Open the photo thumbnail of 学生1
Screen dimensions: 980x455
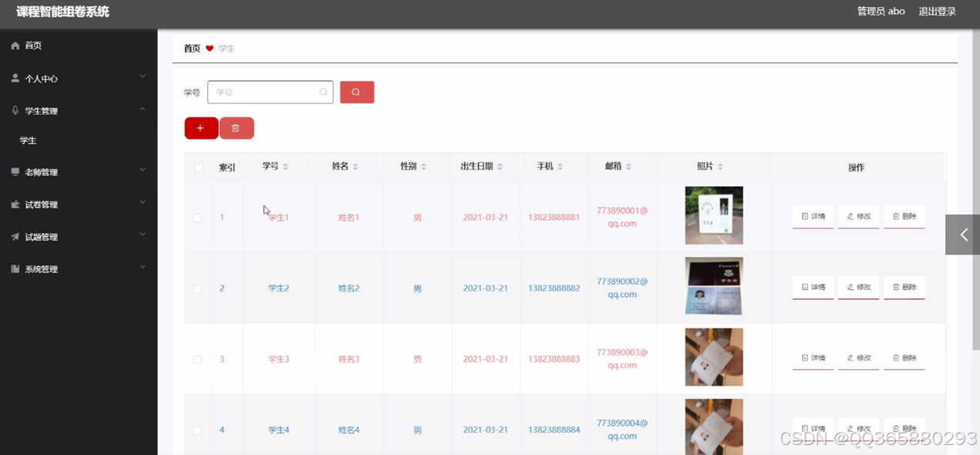pyautogui.click(x=714, y=215)
